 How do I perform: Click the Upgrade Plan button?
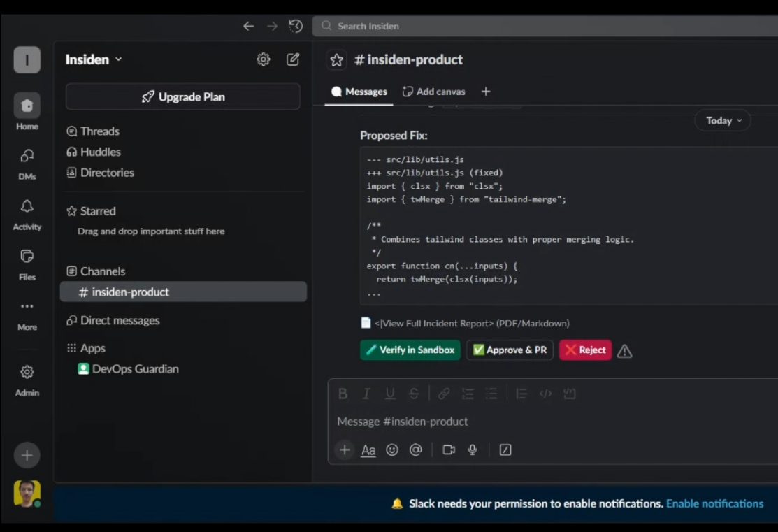pos(182,96)
